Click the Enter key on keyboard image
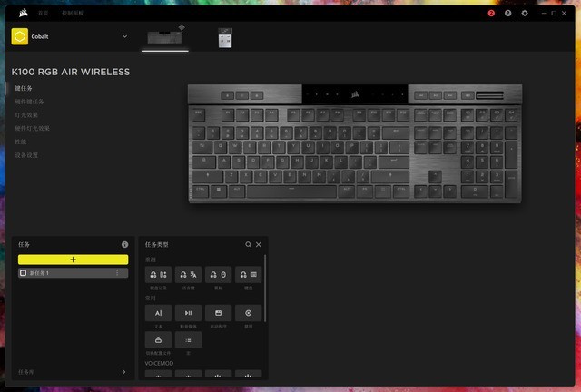The image size is (581, 392). point(394,162)
